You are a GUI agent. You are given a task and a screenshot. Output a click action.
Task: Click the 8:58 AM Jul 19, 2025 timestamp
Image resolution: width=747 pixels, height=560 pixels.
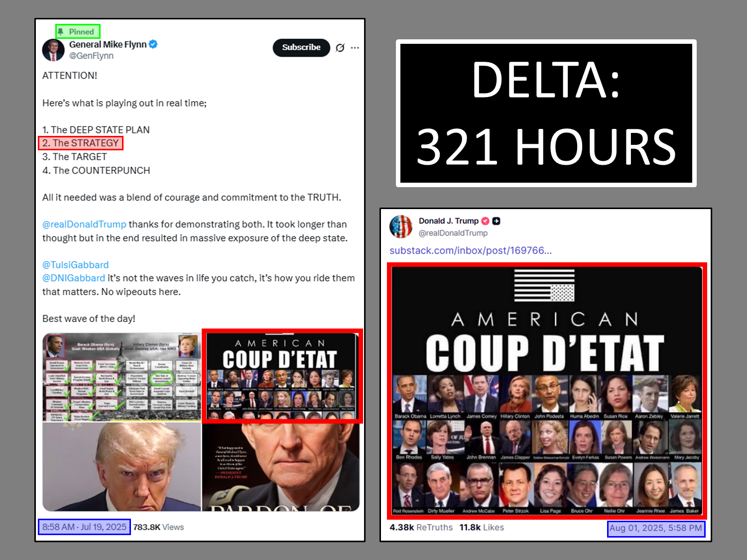pos(84,527)
